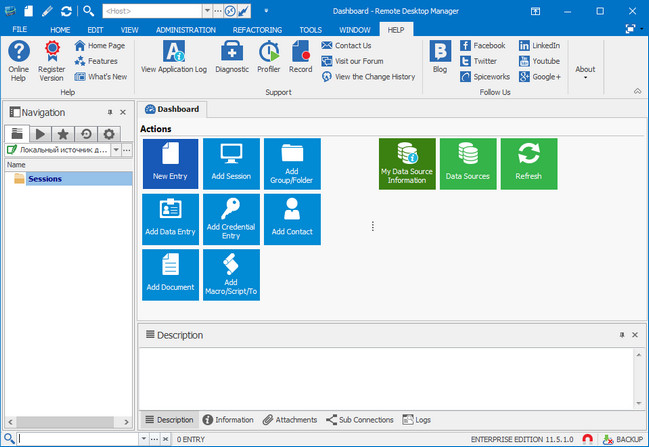Viewport: 649px width, 447px height.
Task: Open the Twitter page
Action: [x=478, y=61]
